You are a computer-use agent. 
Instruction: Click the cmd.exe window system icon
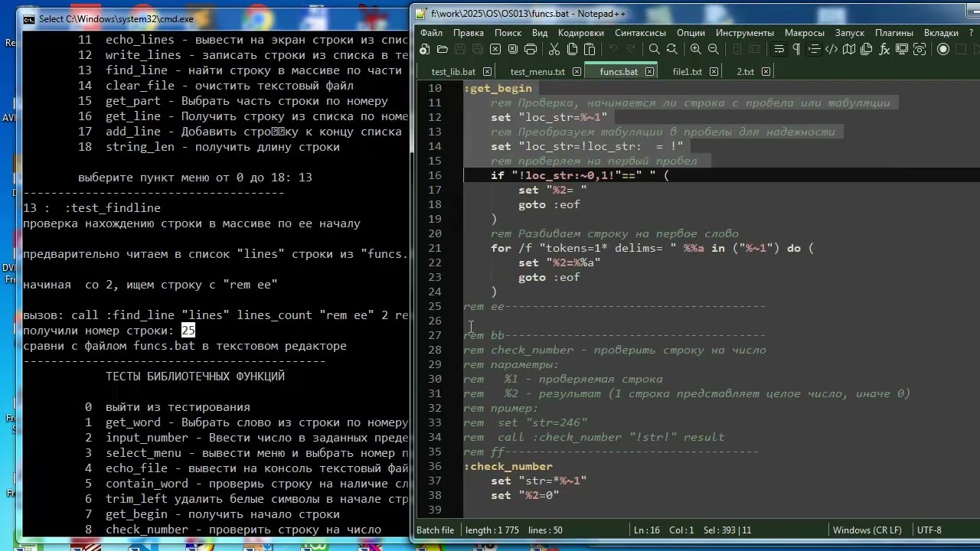pos(29,19)
